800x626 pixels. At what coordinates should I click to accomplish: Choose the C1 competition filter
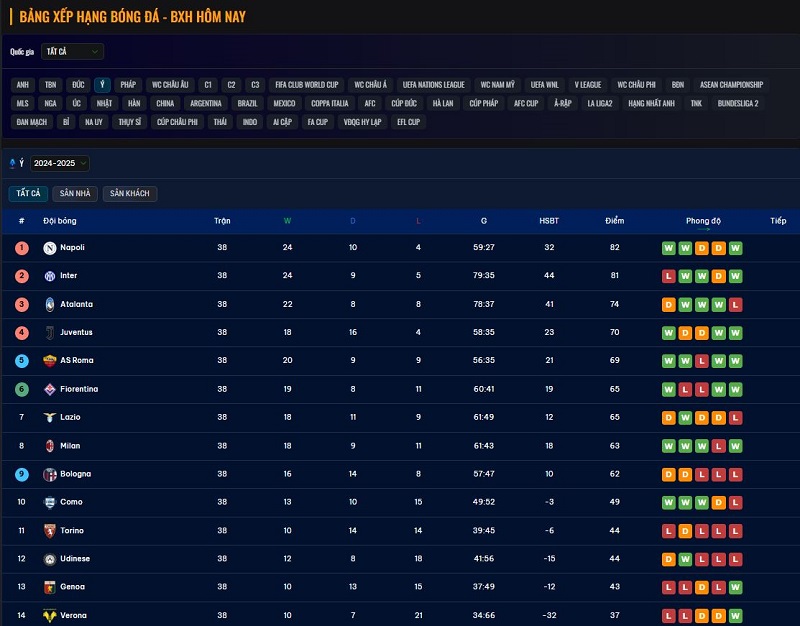(208, 85)
